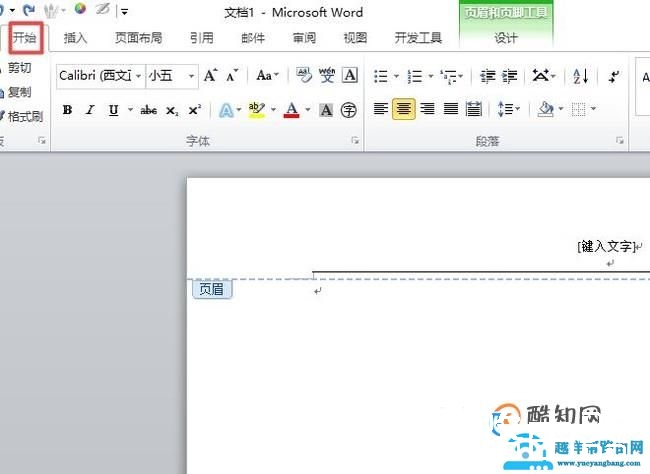This screenshot has height=474, width=650.
Task: Show or hide paragraph marks
Action: (x=614, y=76)
